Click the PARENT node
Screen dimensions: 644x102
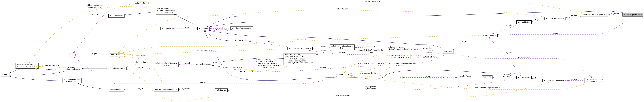[5, 75]
